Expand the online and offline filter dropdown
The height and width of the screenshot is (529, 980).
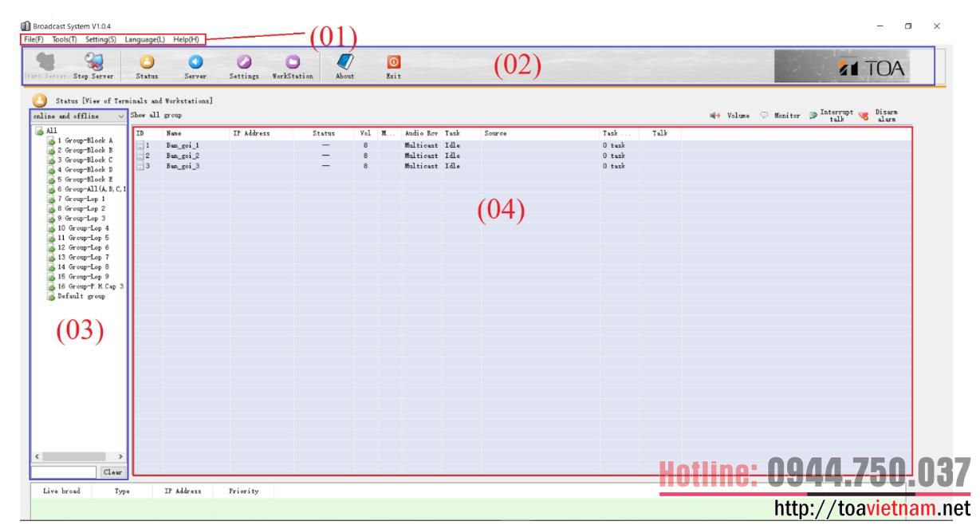click(120, 116)
